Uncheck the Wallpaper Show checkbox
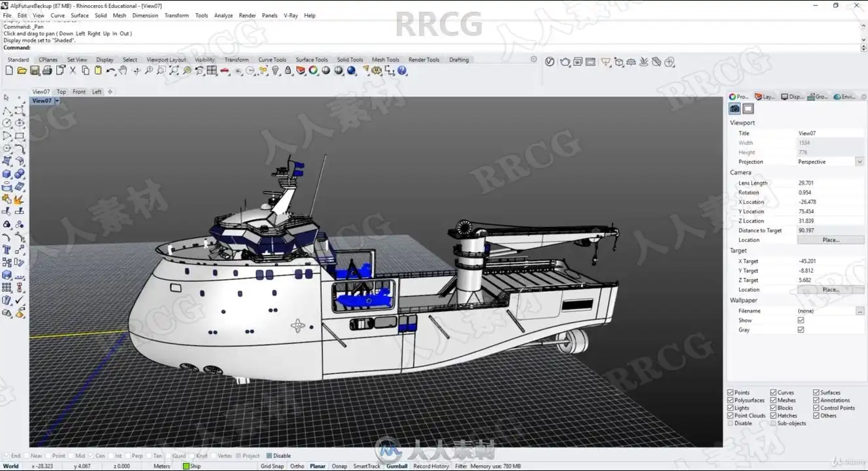This screenshot has height=471, width=868. (801, 321)
